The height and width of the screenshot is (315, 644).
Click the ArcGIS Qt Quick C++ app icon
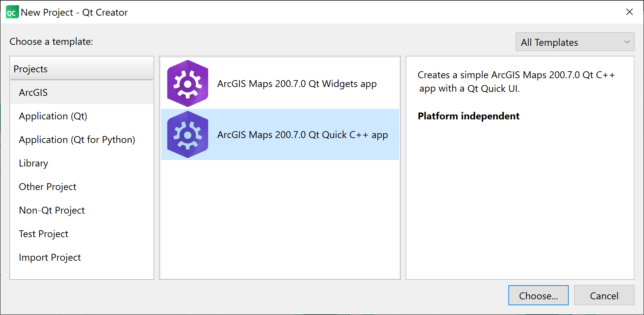coord(187,134)
